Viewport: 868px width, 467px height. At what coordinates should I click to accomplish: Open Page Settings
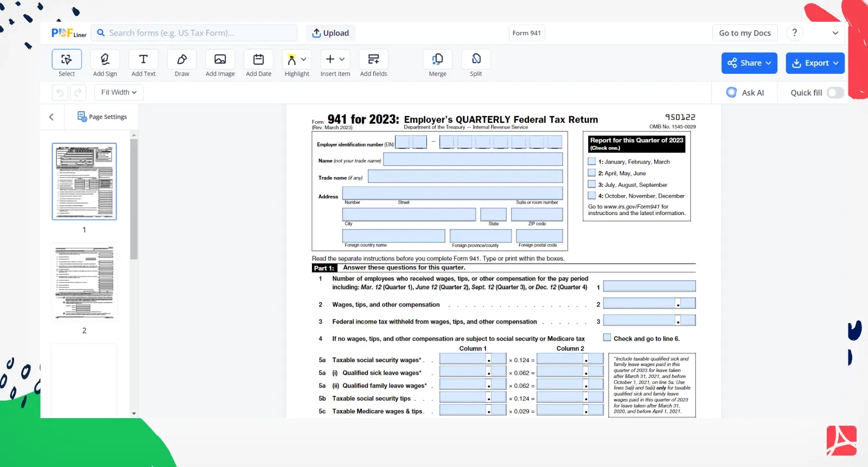pyautogui.click(x=102, y=117)
